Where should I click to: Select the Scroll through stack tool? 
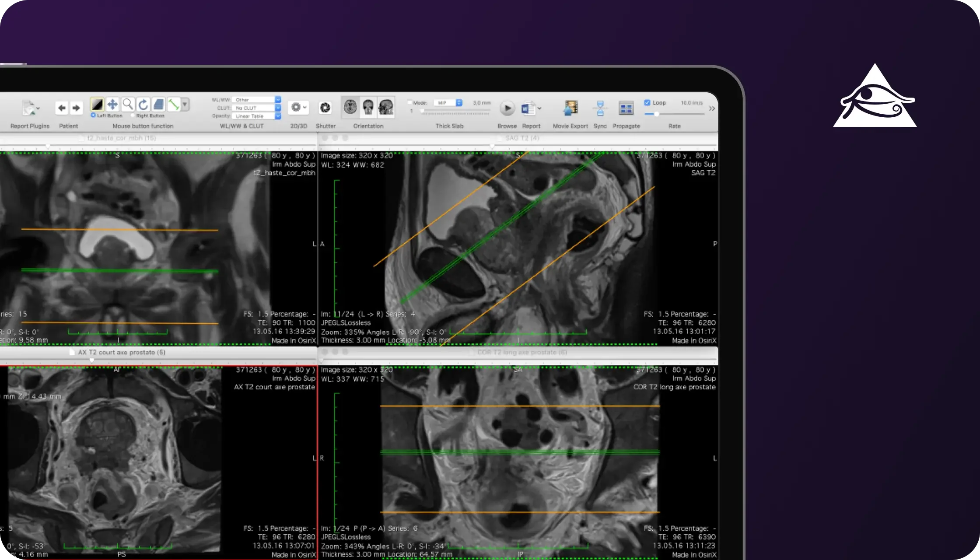[x=158, y=105]
